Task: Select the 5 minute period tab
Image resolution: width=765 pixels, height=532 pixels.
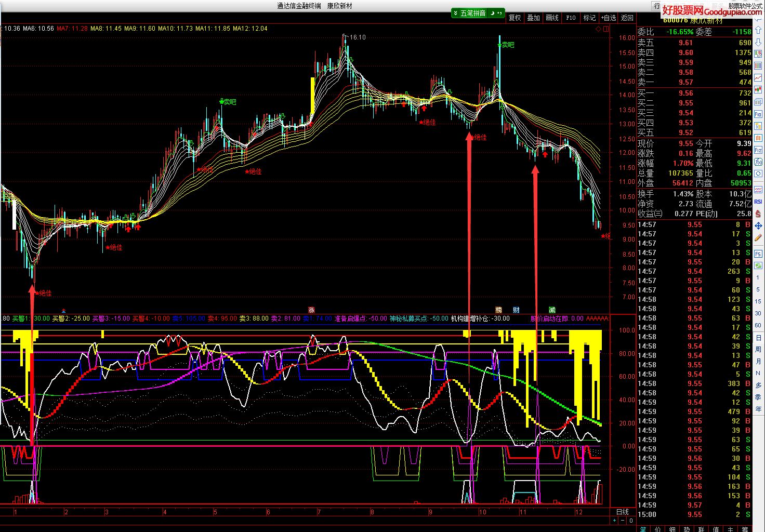Action: pyautogui.click(x=758, y=289)
